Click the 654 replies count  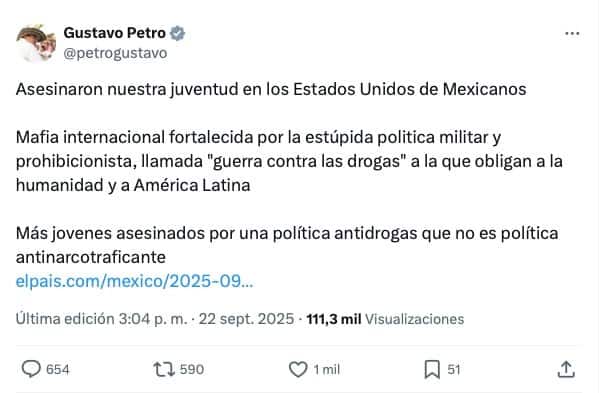click(x=58, y=369)
